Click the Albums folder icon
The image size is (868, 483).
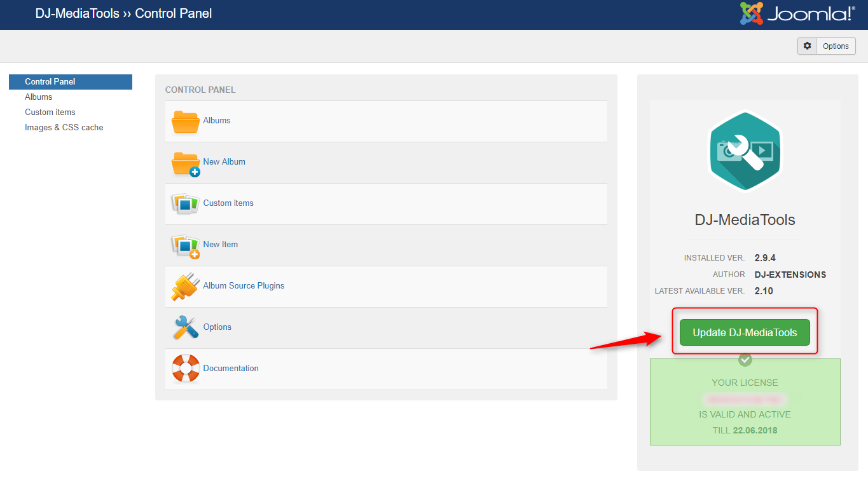[x=186, y=121]
